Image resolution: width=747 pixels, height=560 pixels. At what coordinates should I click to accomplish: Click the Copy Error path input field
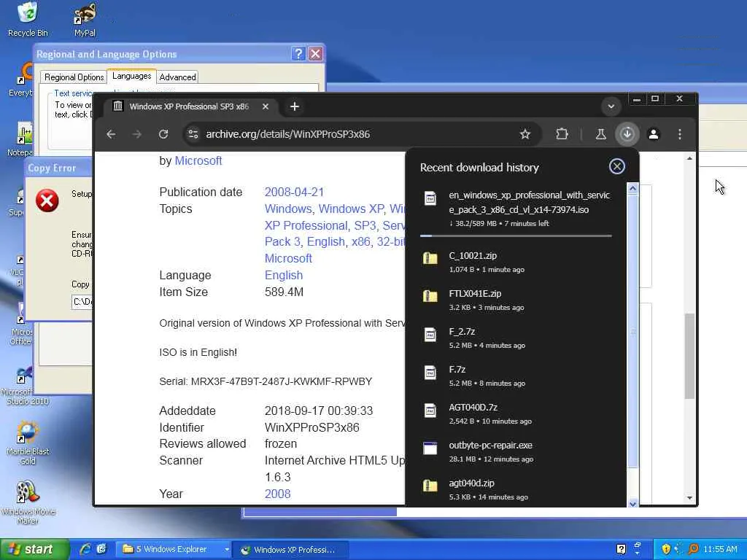click(x=82, y=302)
